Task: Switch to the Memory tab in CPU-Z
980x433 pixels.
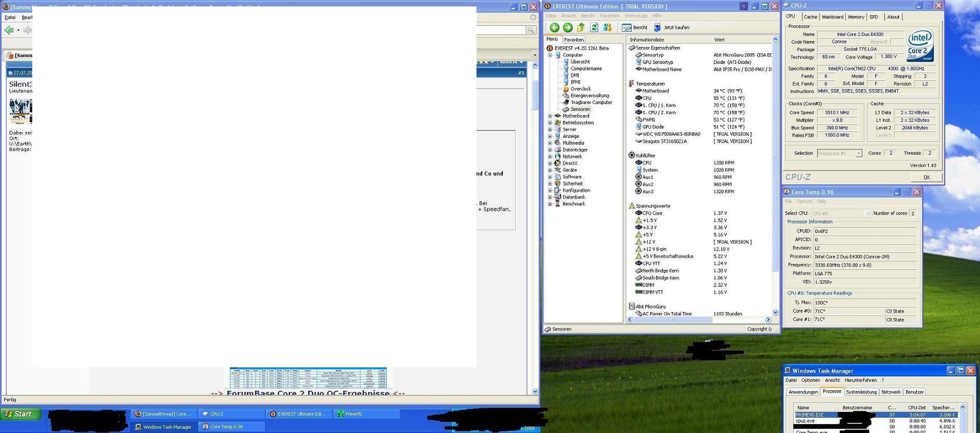Action: click(856, 17)
